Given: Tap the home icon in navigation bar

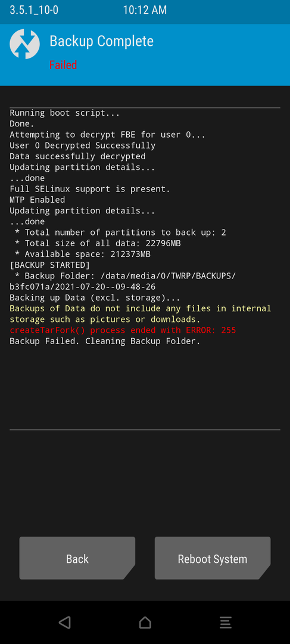Looking at the screenshot, I should point(145,622).
